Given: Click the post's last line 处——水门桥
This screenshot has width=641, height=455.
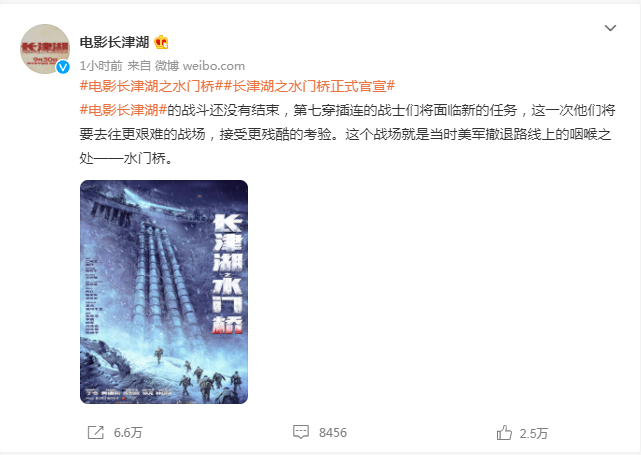Looking at the screenshot, I should point(126,158).
